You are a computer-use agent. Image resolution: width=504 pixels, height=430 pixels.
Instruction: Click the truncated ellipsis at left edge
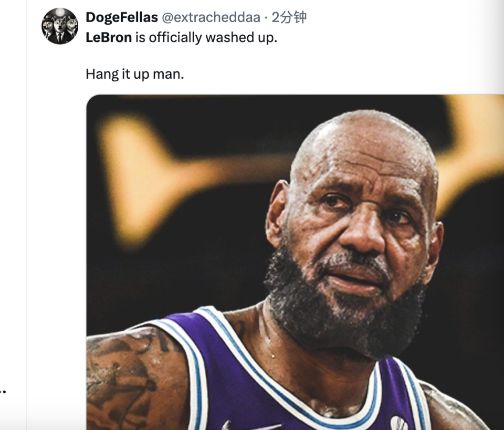pyautogui.click(x=3, y=392)
